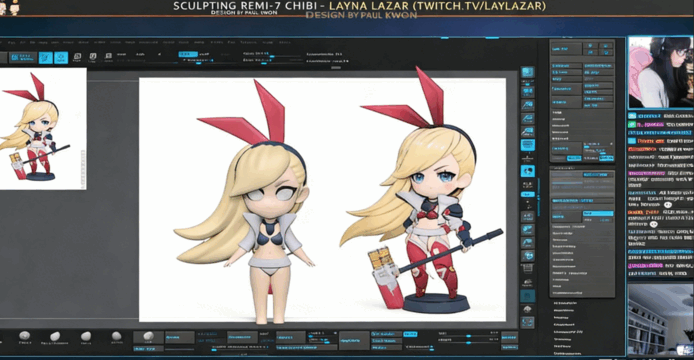
Task: Click the AAHalf icon
Action: tap(527, 132)
